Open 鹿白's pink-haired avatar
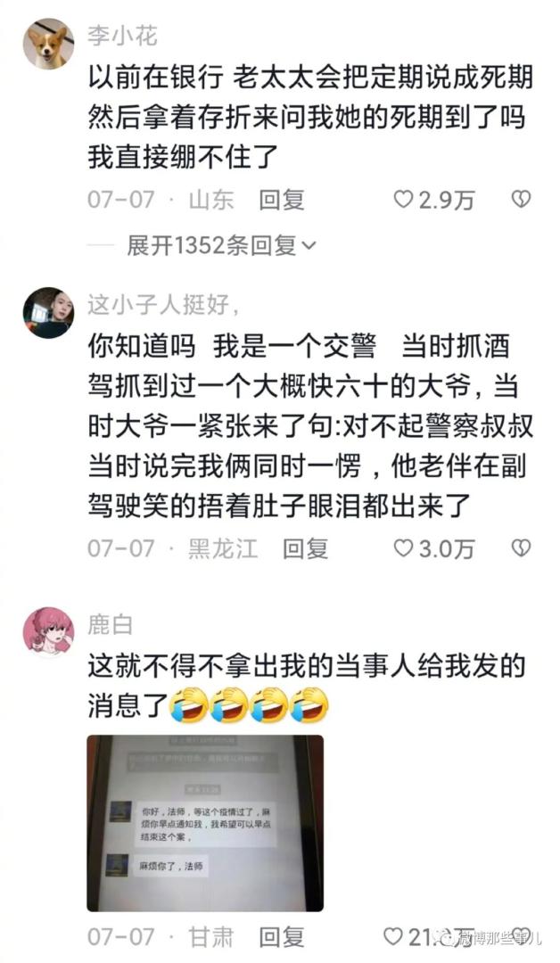This screenshot has width=560, height=963. [48, 632]
